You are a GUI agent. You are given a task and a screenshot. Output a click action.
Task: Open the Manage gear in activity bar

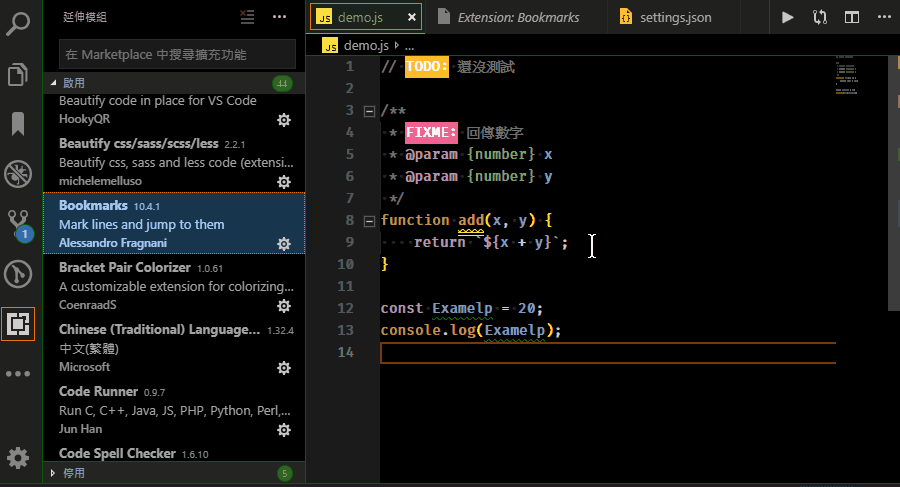click(18, 458)
